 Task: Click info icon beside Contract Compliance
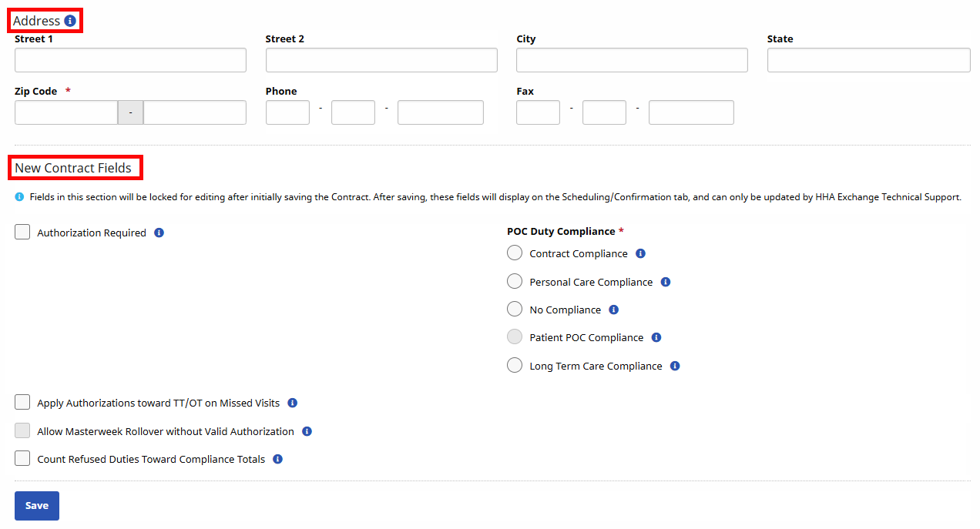pos(640,253)
